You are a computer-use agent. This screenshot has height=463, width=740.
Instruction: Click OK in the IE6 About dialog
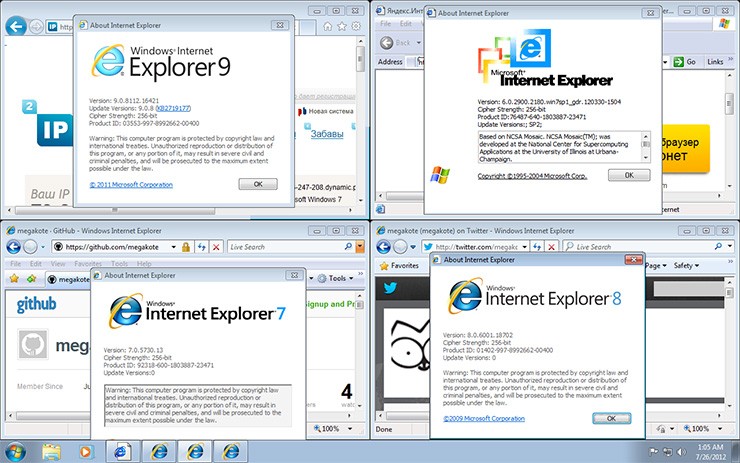pyautogui.click(x=629, y=175)
